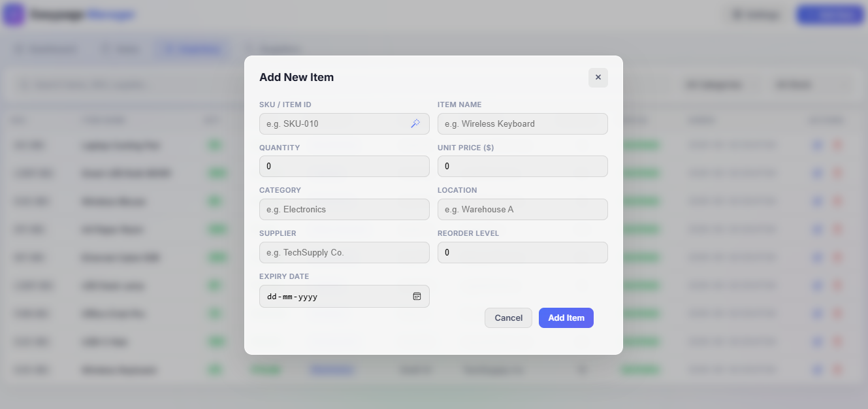Click the blue edit icon in first row
Image resolution: width=868 pixels, height=409 pixels.
point(817,145)
